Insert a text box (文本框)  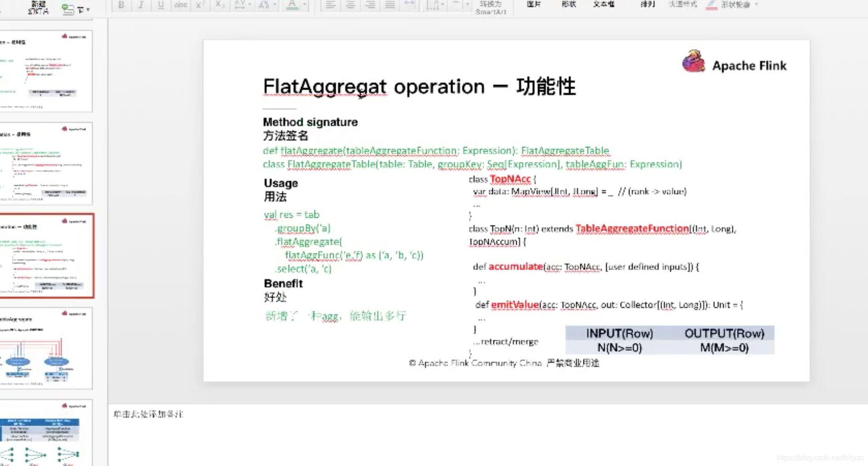(x=604, y=4)
